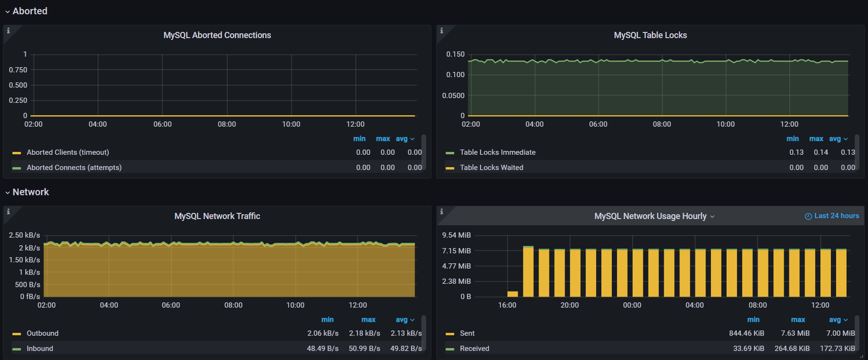The width and height of the screenshot is (868, 360).
Task: Click legend scrollbar in Aborted Connections panel
Action: click(x=424, y=151)
